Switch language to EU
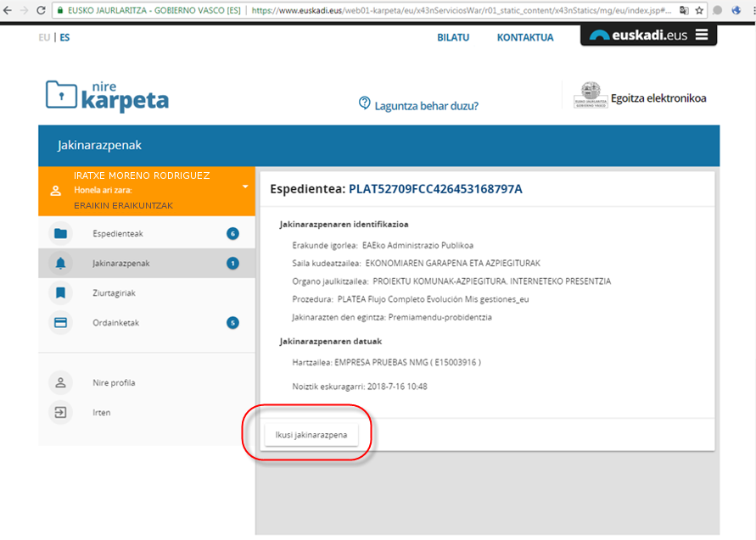The height and width of the screenshot is (540, 756). pos(44,37)
